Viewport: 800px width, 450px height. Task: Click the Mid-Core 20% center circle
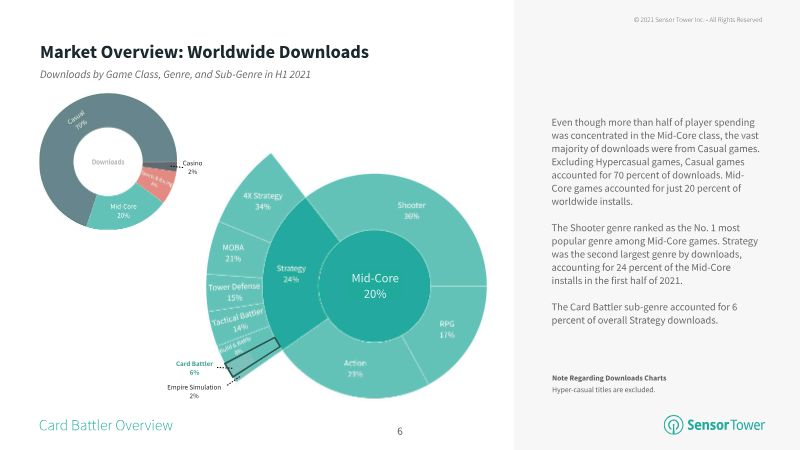(374, 286)
